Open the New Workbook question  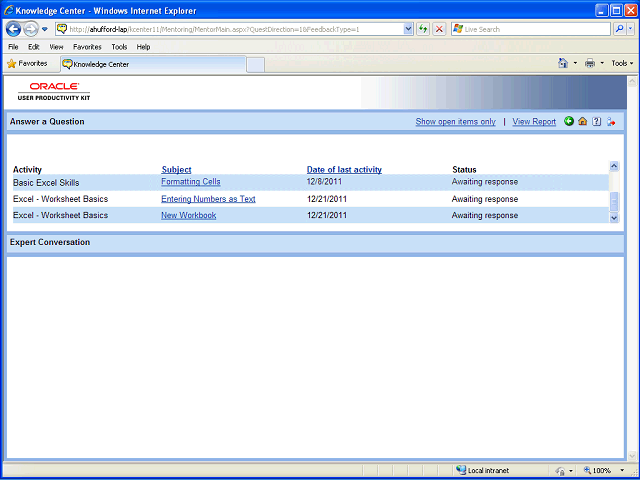pos(189,215)
